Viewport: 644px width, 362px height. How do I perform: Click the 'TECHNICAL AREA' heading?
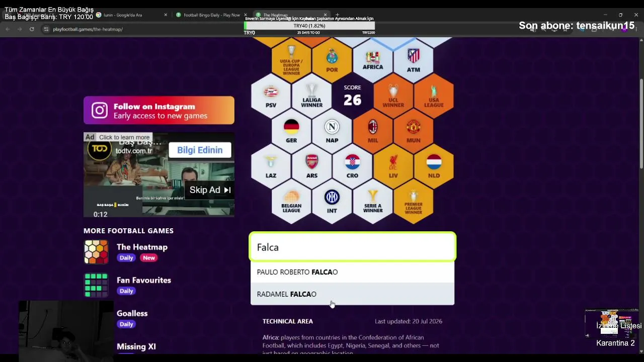click(288, 321)
